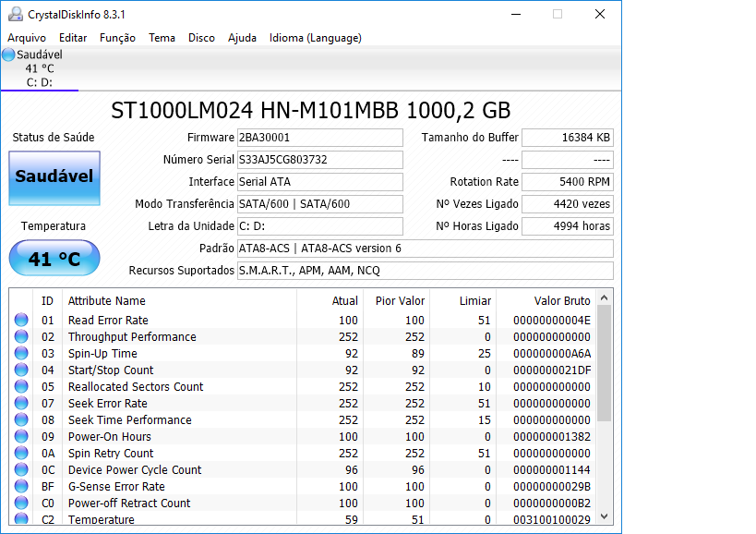This screenshot has width=756, height=534.
Task: Click status orb for Throughput Performance
Action: (x=21, y=336)
